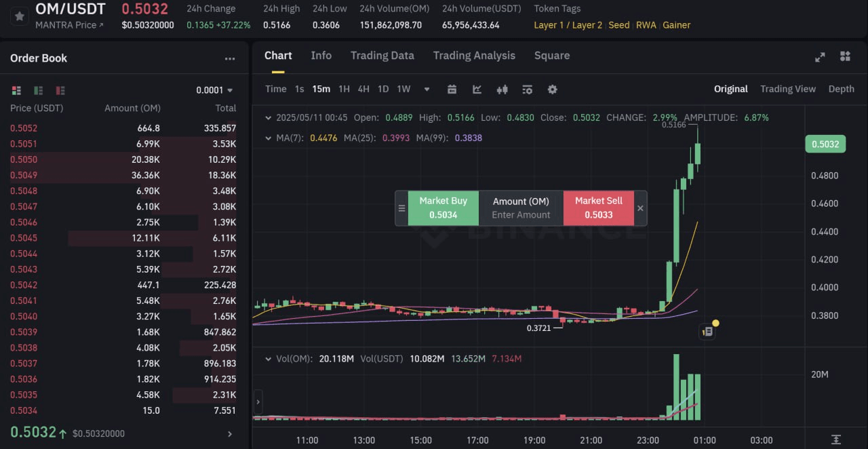Switch to Depth chart view

[842, 89]
